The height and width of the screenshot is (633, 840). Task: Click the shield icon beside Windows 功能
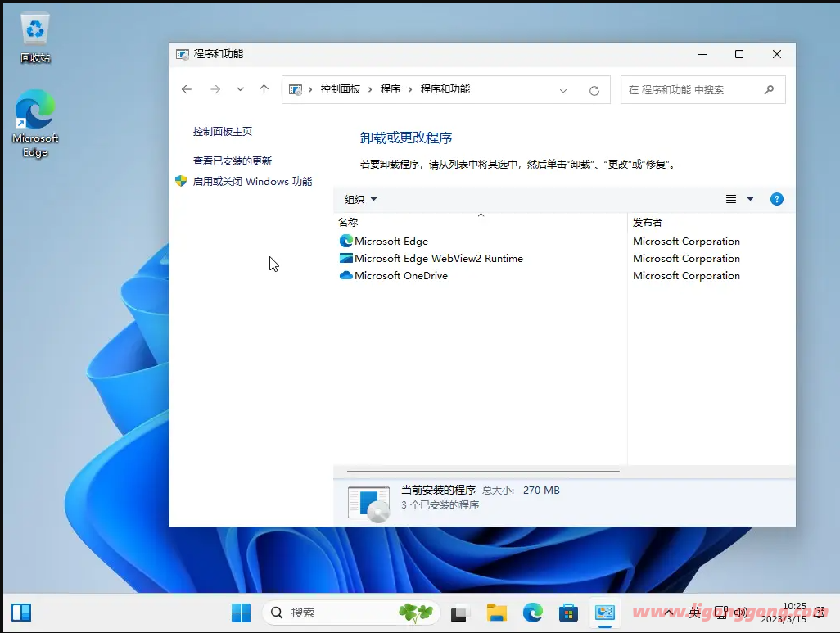pos(181,181)
